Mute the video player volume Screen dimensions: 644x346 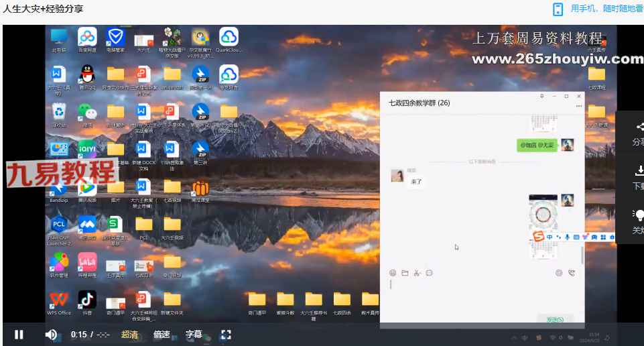tap(51, 335)
